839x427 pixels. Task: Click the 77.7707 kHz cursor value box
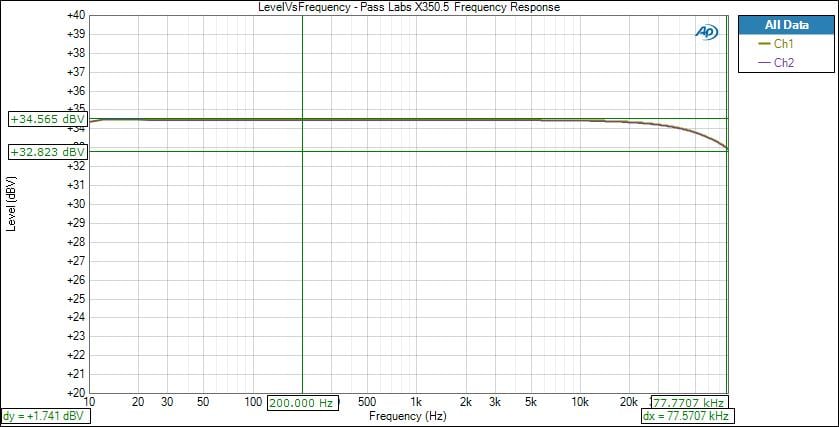pos(689,402)
